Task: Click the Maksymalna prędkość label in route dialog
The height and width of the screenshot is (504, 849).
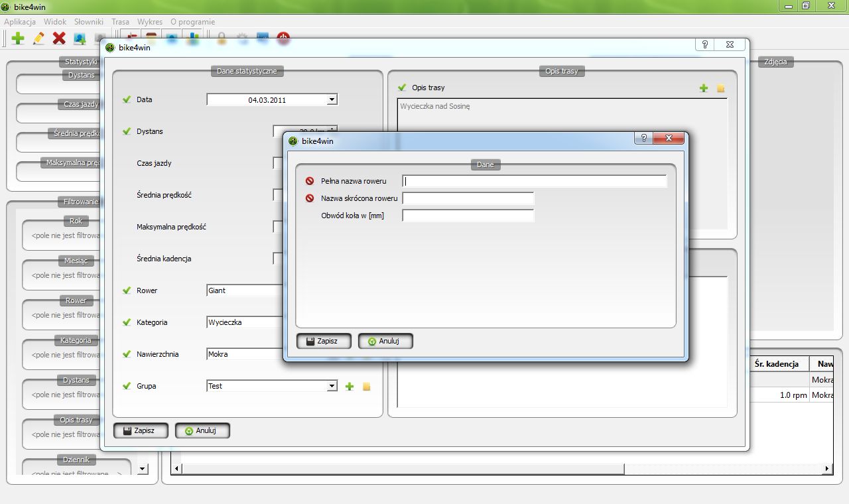Action: [x=171, y=227]
